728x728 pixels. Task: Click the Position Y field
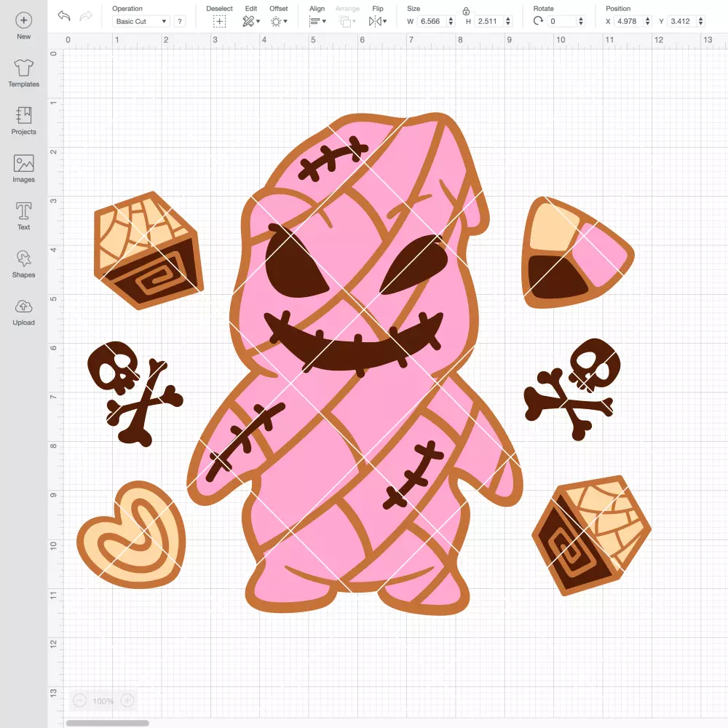pyautogui.click(x=682, y=21)
